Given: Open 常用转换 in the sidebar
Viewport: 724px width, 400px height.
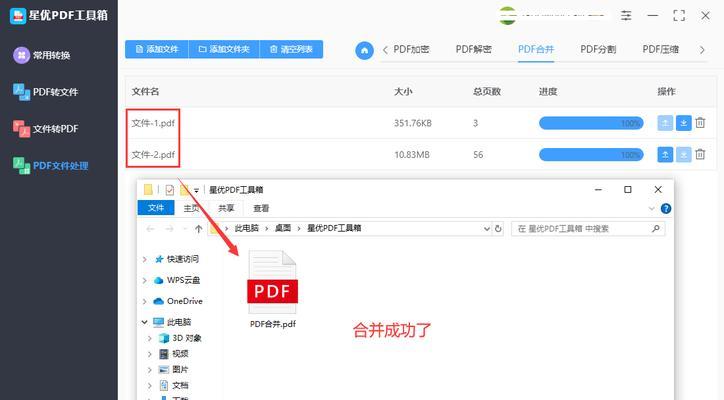Looking at the screenshot, I should [x=42, y=55].
